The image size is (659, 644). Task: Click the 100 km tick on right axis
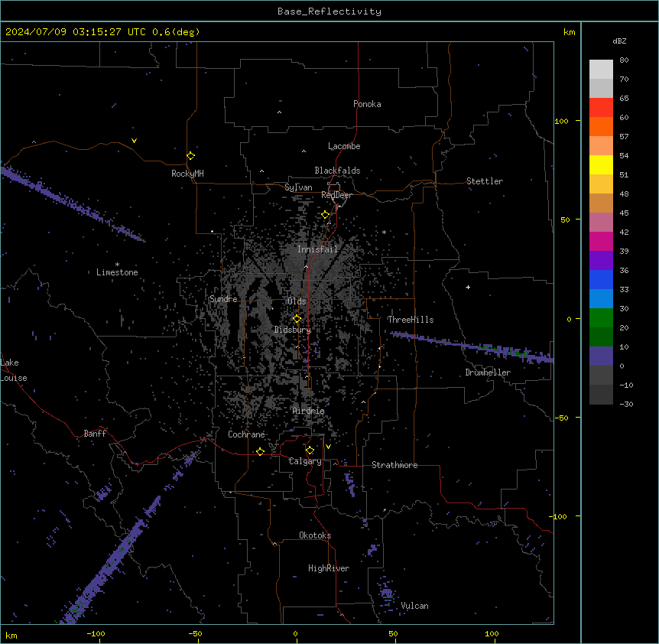click(561, 121)
